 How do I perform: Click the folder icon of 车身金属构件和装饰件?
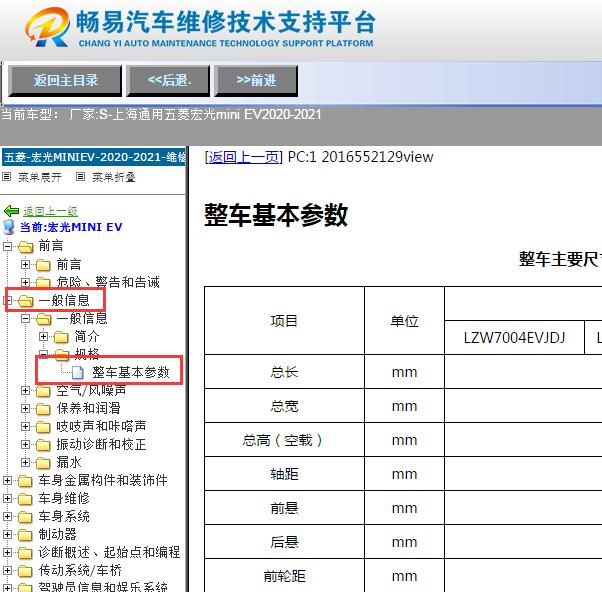click(25, 481)
